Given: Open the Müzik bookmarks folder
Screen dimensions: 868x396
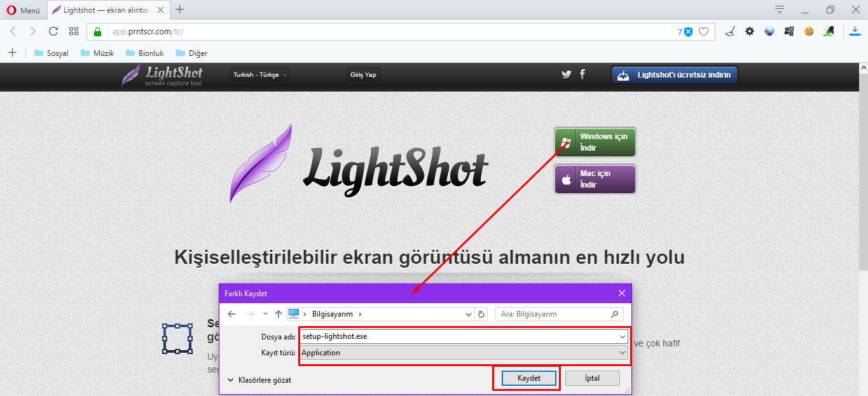Looking at the screenshot, I should [x=97, y=53].
